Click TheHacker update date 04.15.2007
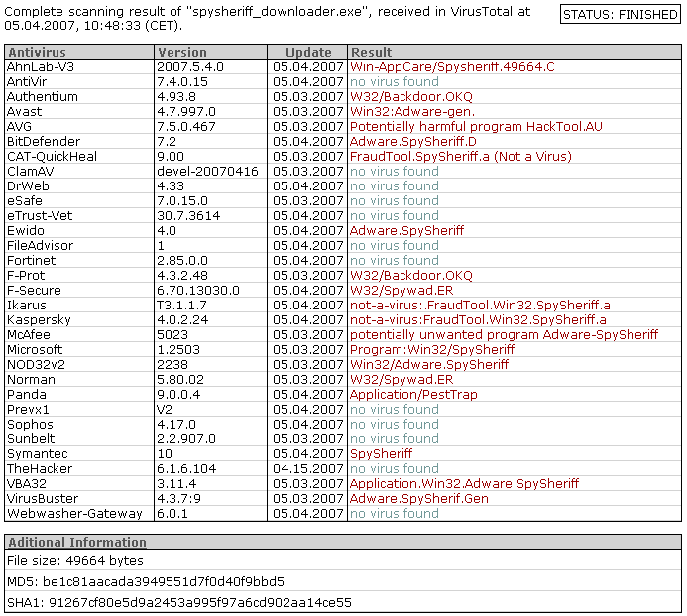The image size is (687, 616). click(x=307, y=469)
